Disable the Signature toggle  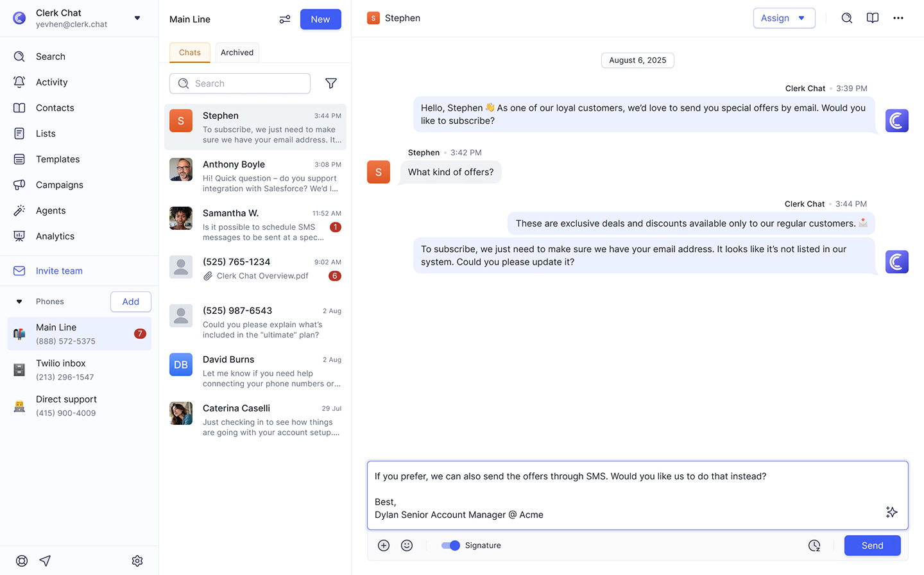(450, 545)
